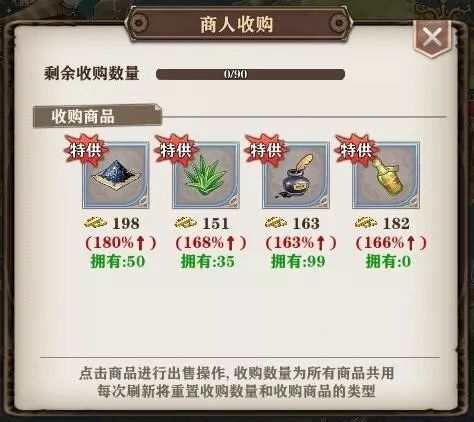Screen dimensions: 474x422
Task: Click the 特供 badge on the ink item
Action: pyautogui.click(x=266, y=150)
